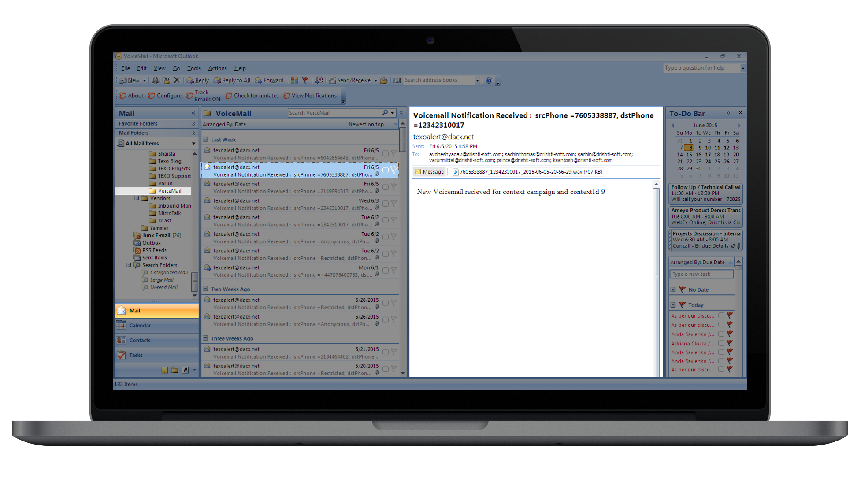
Task: Expand the No Date task group
Action: pos(673,290)
